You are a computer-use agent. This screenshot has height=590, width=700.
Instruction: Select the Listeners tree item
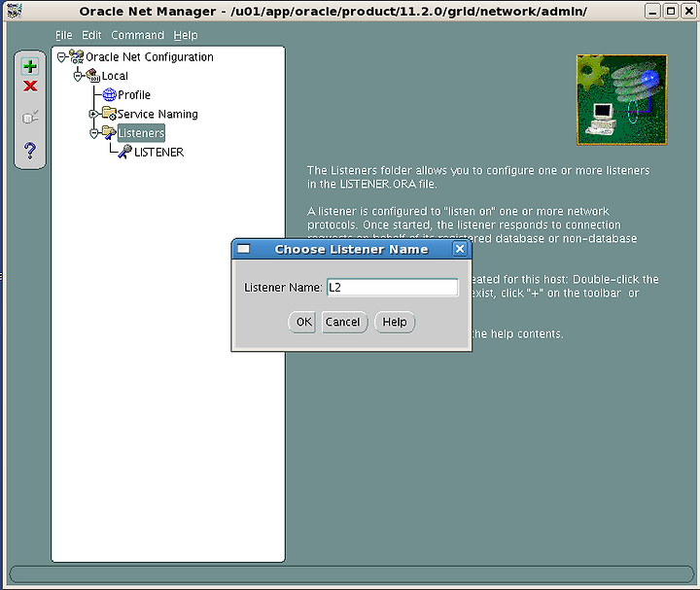pyautogui.click(x=141, y=133)
